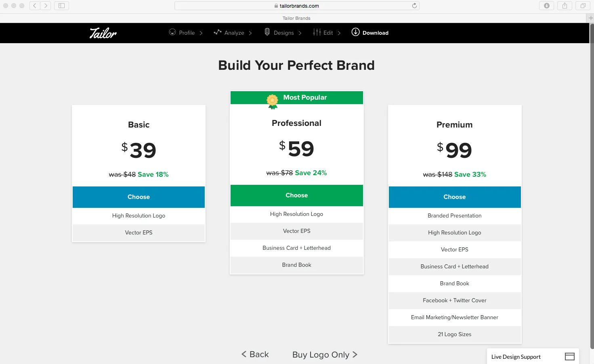Click Buy Logo Only link
This screenshot has height=364, width=594.
(x=325, y=355)
